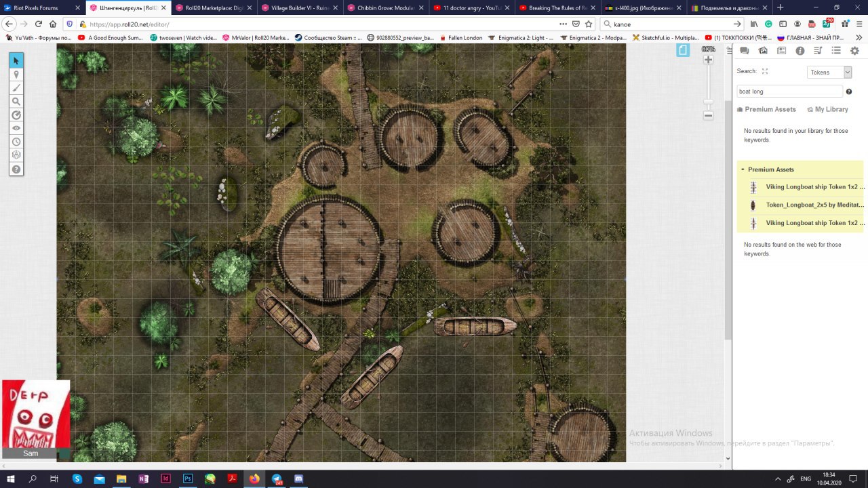Reload the page with refresh button

click(x=39, y=24)
